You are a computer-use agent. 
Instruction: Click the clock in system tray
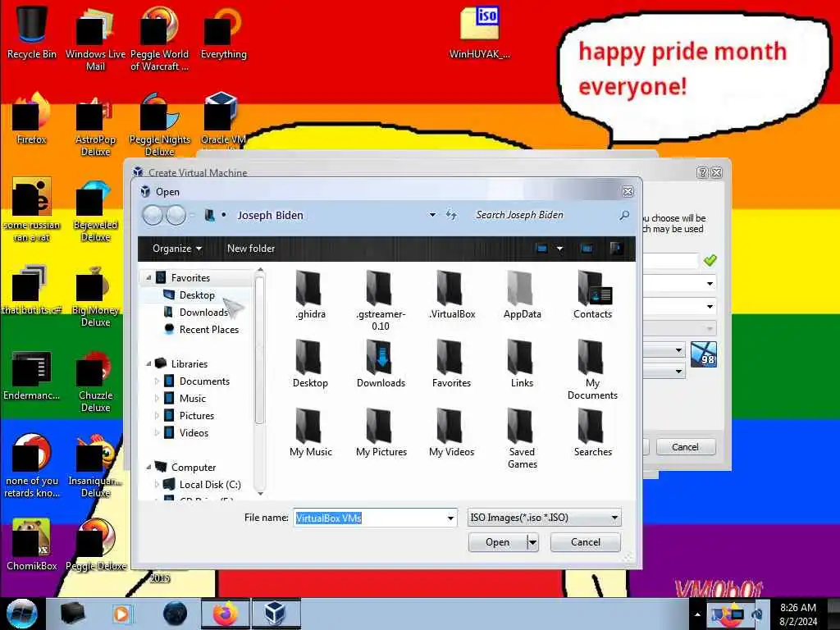coord(798,614)
